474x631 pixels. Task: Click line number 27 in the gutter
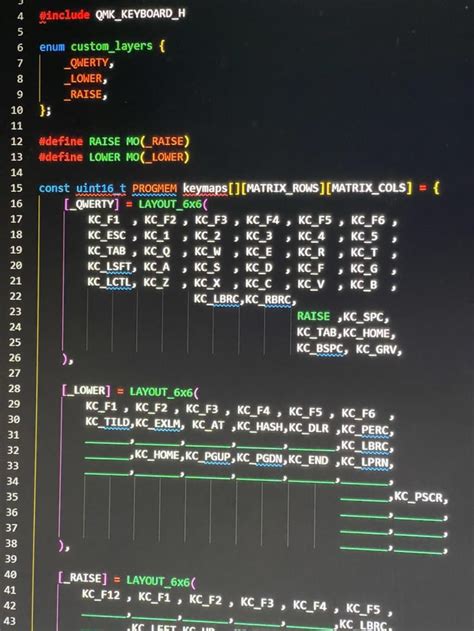click(14, 373)
